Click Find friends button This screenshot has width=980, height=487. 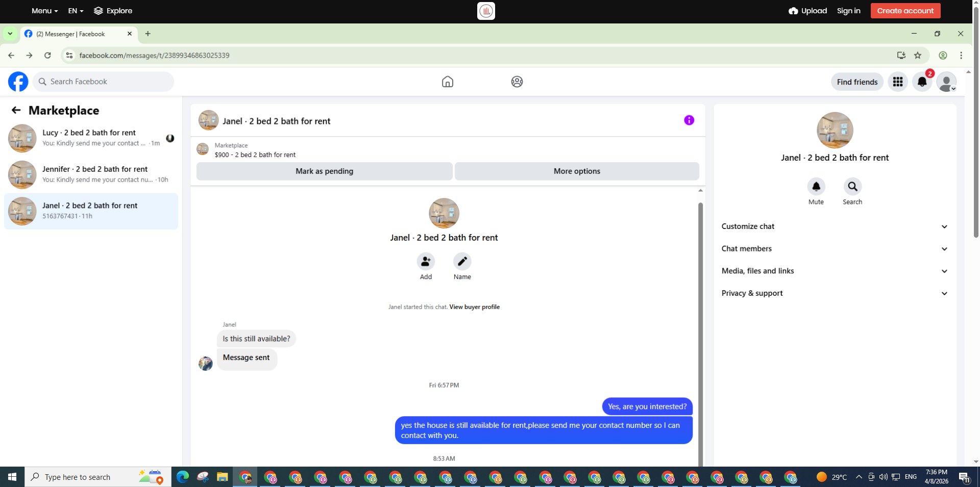coord(857,82)
